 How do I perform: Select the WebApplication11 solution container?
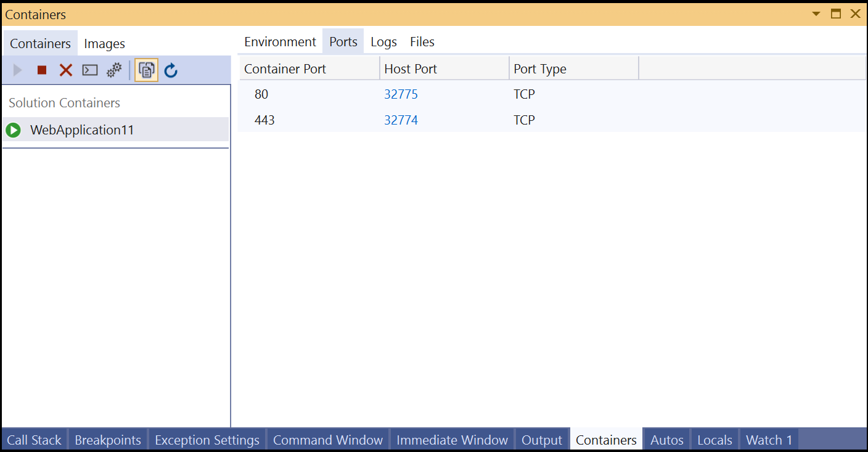point(83,130)
